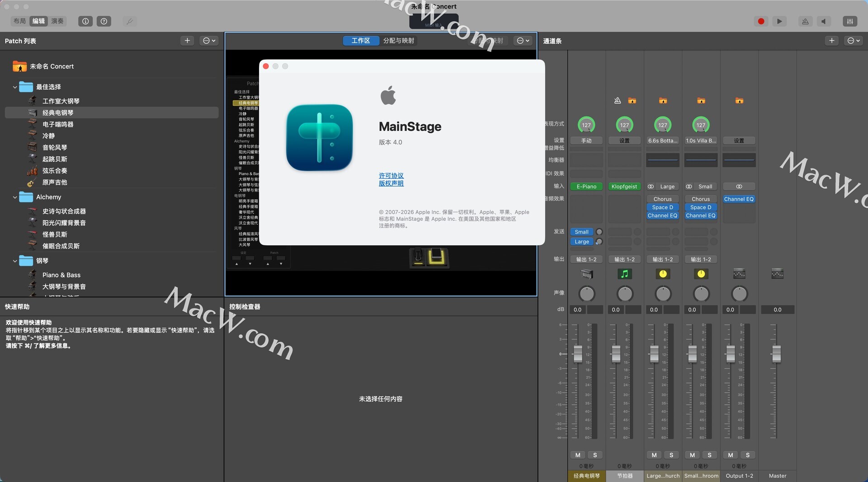This screenshot has width=868, height=482.
Task: Mute the 经典电钢琴 channel strip
Action: (x=578, y=455)
